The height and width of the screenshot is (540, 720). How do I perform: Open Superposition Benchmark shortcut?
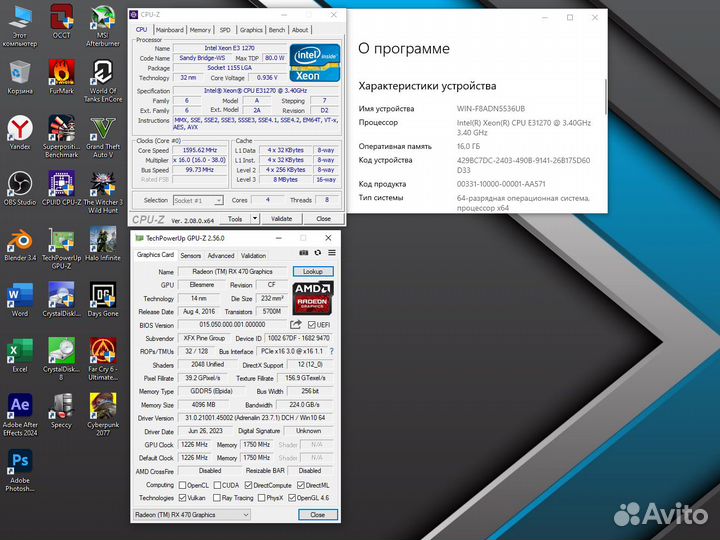62,137
